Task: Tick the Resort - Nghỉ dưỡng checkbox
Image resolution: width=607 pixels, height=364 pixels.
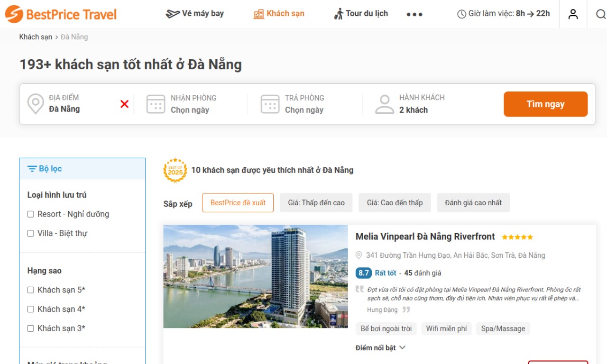Action: point(31,214)
